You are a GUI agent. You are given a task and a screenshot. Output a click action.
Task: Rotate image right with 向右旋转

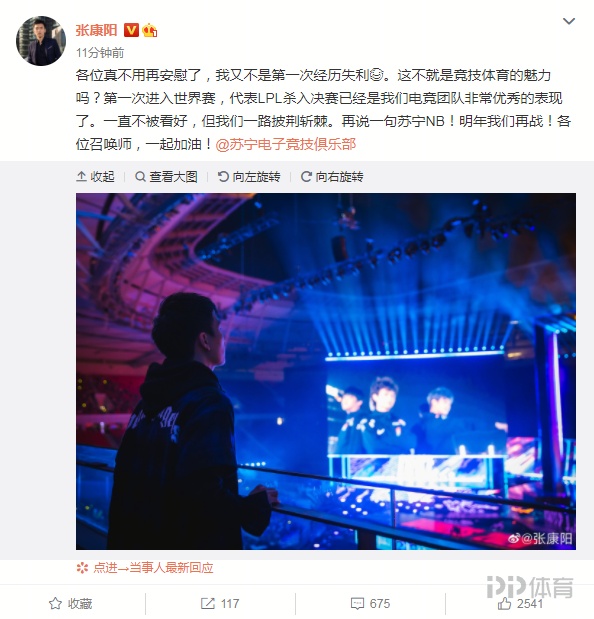332,176
